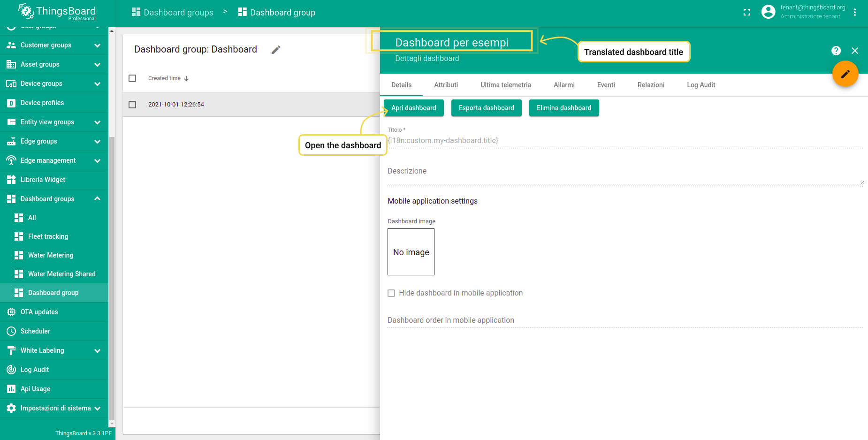Viewport: 868px width, 440px height.
Task: Click the orange pencil edit button
Action: tap(845, 74)
